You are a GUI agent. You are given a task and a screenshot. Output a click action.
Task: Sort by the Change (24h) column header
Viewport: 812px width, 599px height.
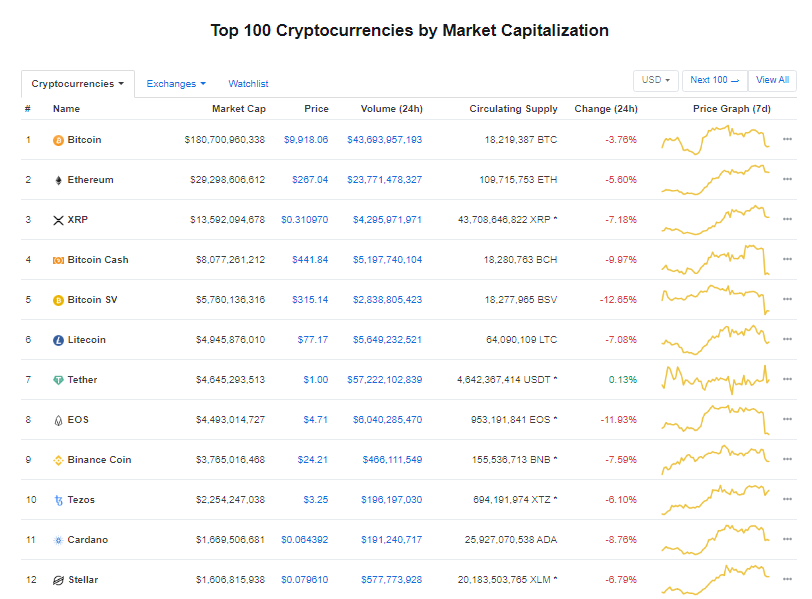click(x=606, y=109)
